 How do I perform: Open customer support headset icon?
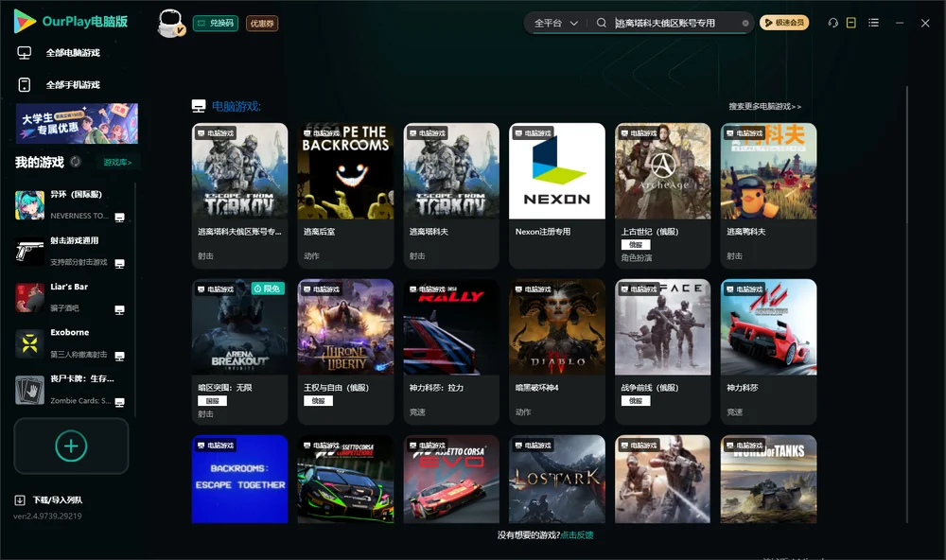click(833, 23)
